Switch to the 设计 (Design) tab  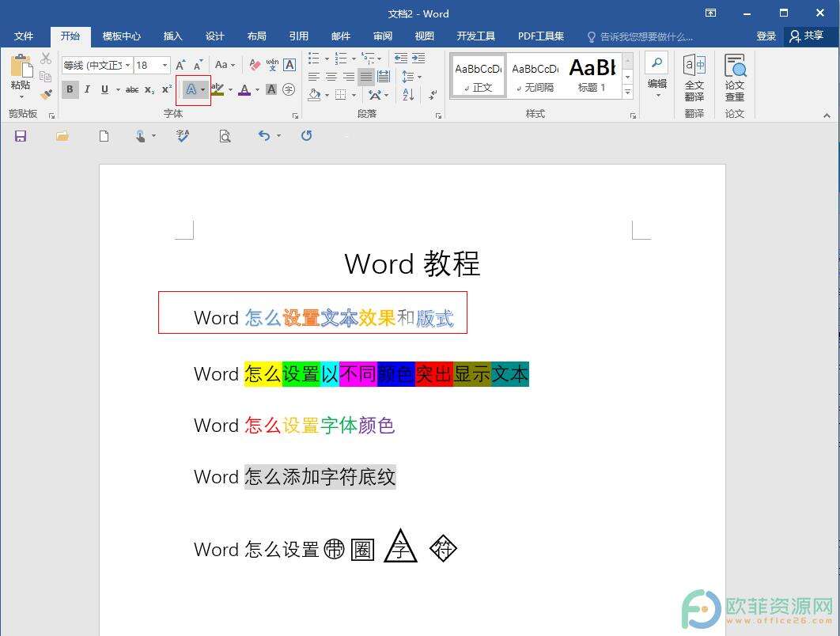[215, 36]
